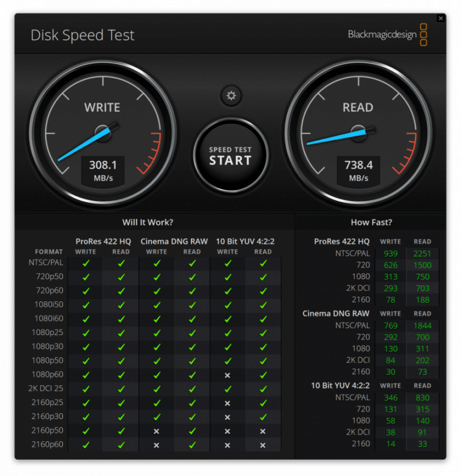Click the 10 Bit YUV 720 read value 315
Image resolution: width=461 pixels, height=476 pixels.
[423, 409]
